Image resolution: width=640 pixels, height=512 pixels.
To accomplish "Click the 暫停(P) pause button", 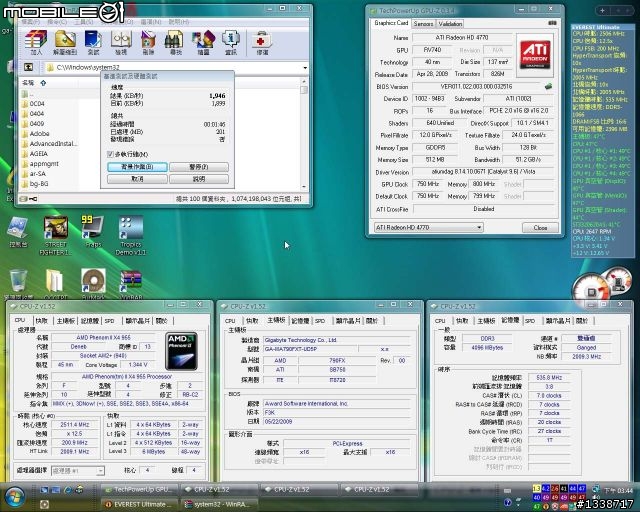I will [199, 167].
